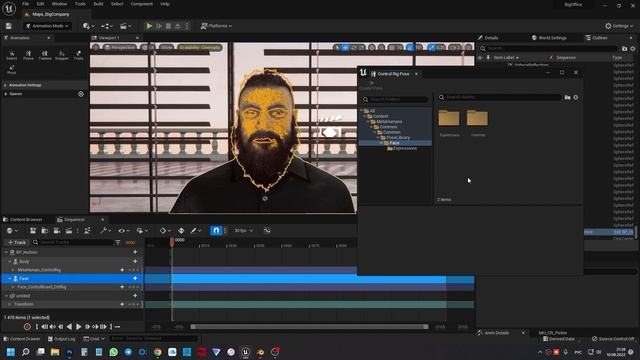Click the add Track button
640x360 pixels.
pos(16,242)
